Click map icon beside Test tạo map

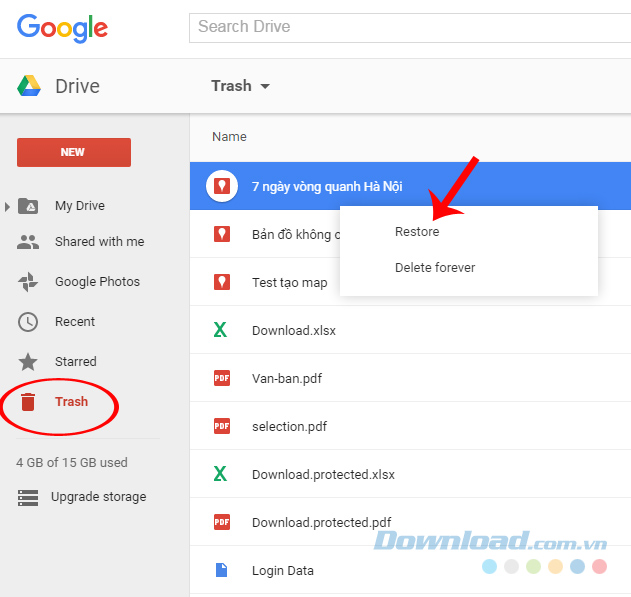pyautogui.click(x=222, y=282)
